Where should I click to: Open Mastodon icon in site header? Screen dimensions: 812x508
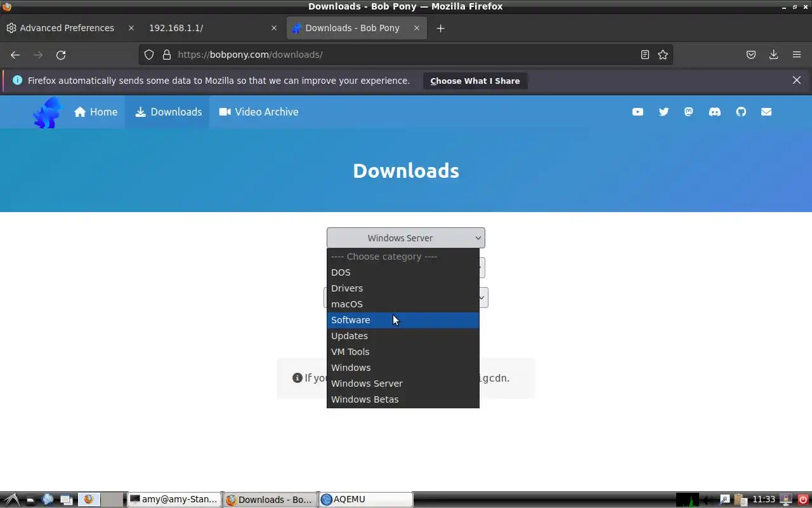coord(689,112)
